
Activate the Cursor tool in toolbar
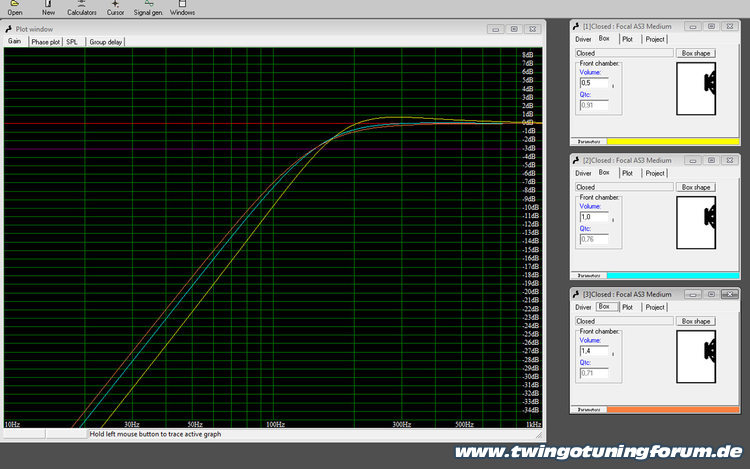pyautogui.click(x=116, y=6)
